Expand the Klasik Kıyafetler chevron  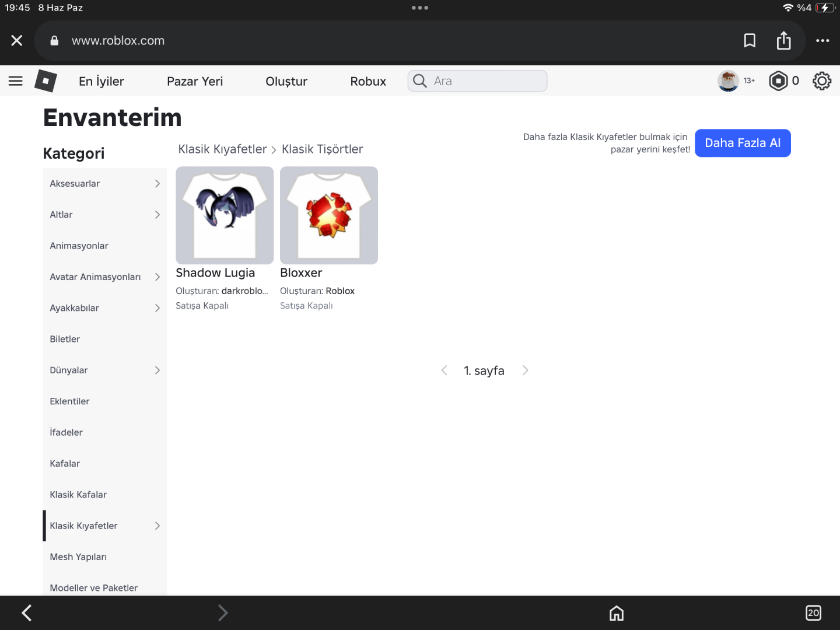click(x=157, y=526)
